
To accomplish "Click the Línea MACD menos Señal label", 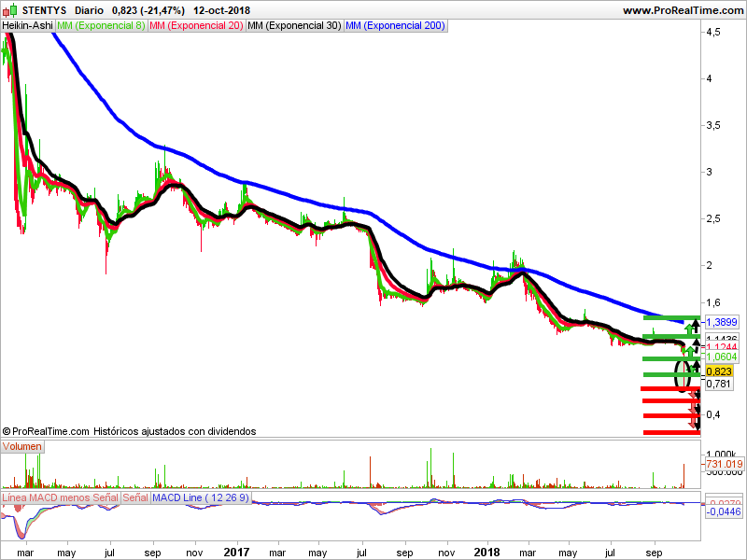I will pos(61,498).
